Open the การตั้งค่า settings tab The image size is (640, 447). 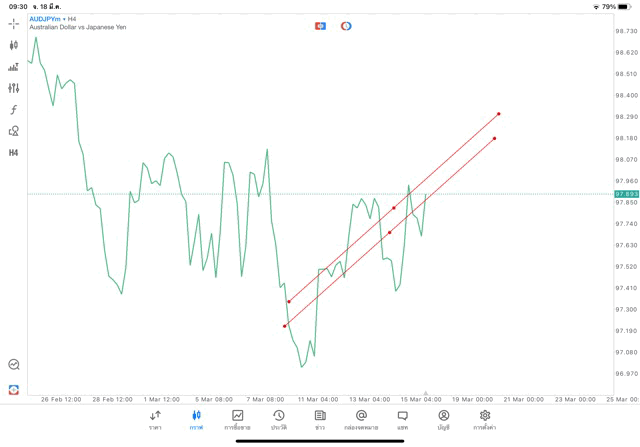coord(485,420)
